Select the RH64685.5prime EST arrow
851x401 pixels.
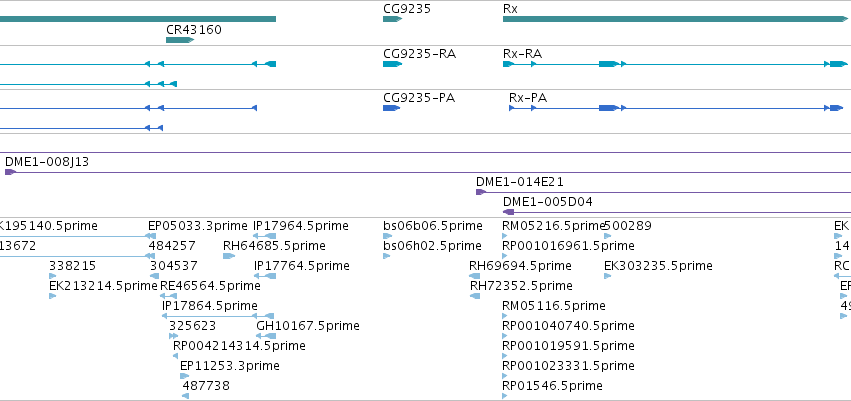pos(228,256)
